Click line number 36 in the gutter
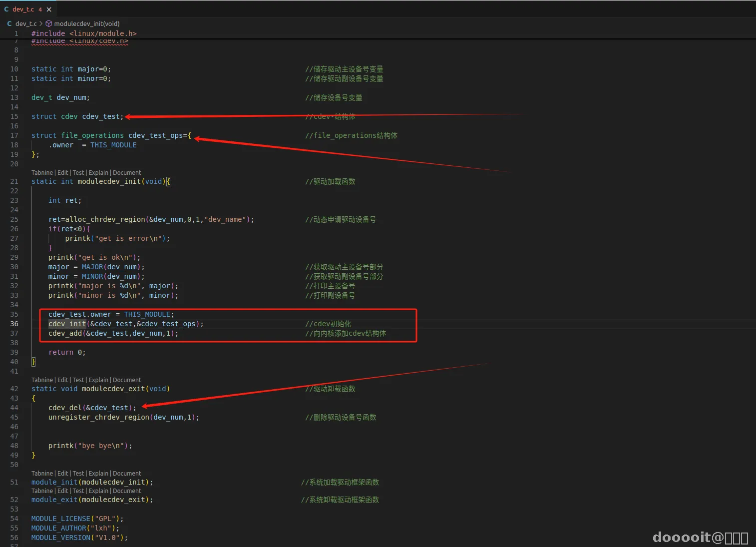 pos(14,324)
